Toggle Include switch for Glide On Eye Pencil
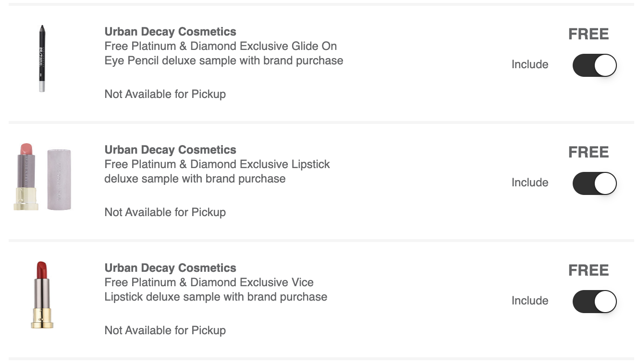Image resolution: width=638 pixels, height=364 pixels. click(594, 65)
